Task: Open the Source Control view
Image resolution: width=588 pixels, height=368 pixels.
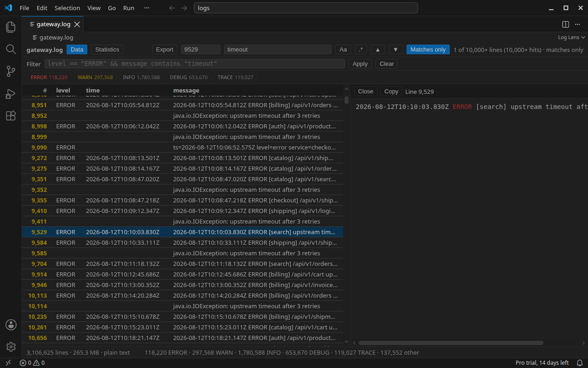Action: 11,71
